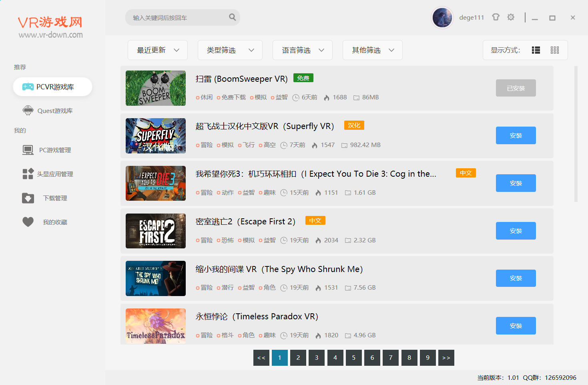Select page 1 in pagination
This screenshot has width=588, height=385.
click(x=280, y=358)
